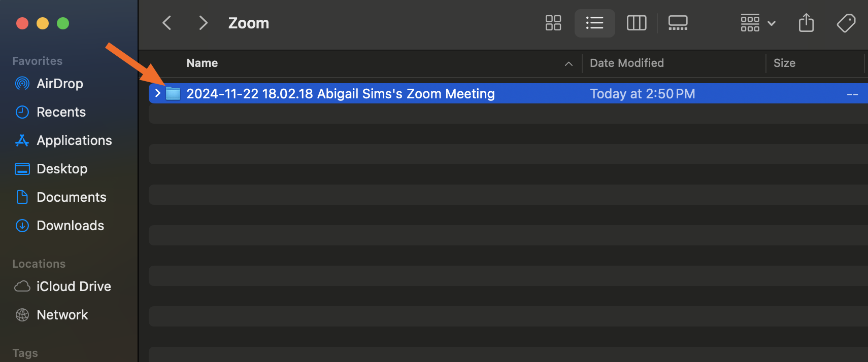Sort by the Name column header

[x=202, y=63]
